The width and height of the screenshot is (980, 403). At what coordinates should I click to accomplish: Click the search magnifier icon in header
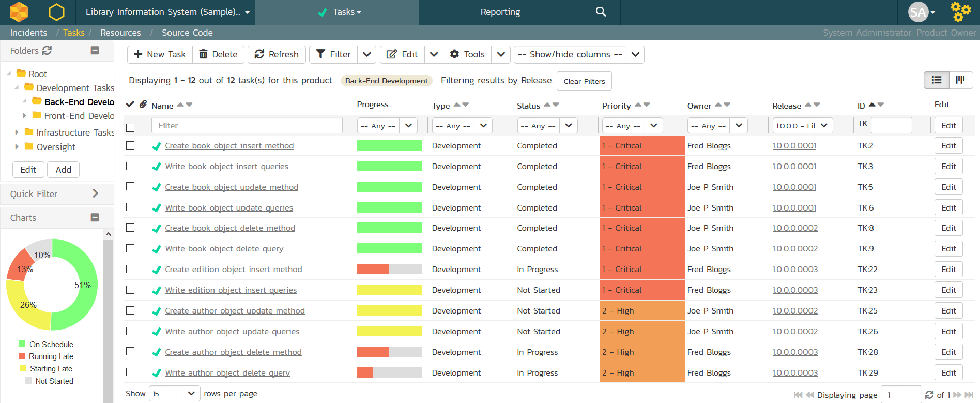tap(601, 12)
